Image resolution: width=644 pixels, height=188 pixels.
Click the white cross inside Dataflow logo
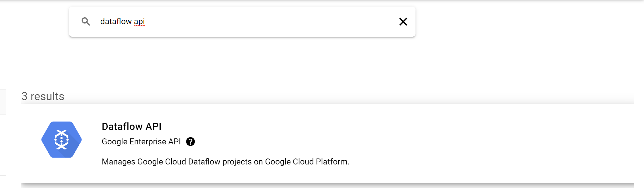point(62,140)
